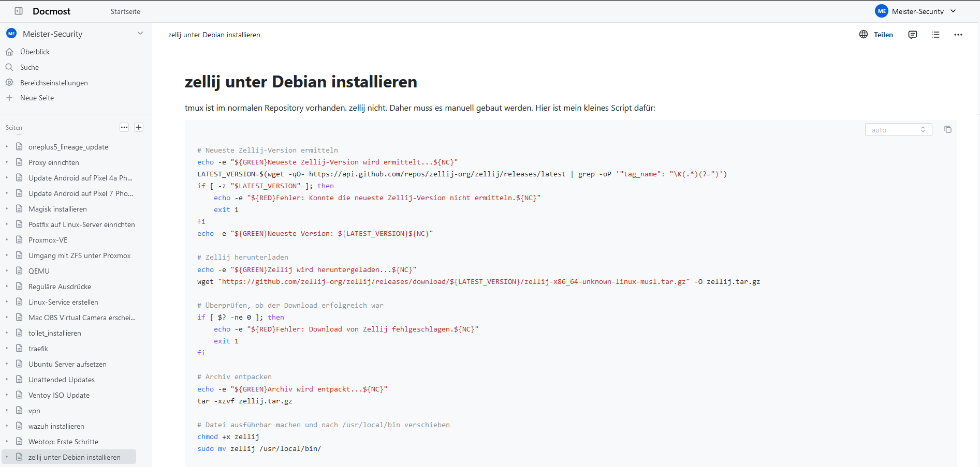Switch to the Startseite tab

coord(125,10)
